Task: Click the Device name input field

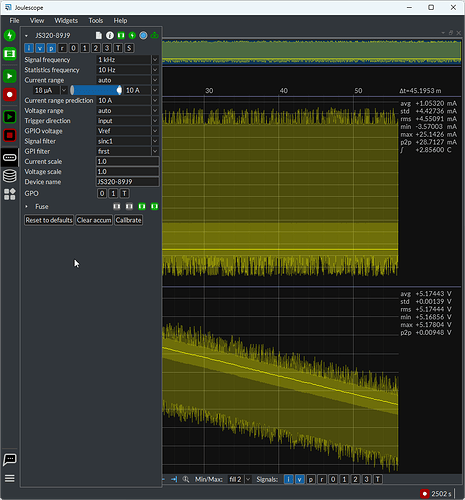Action: click(127, 182)
